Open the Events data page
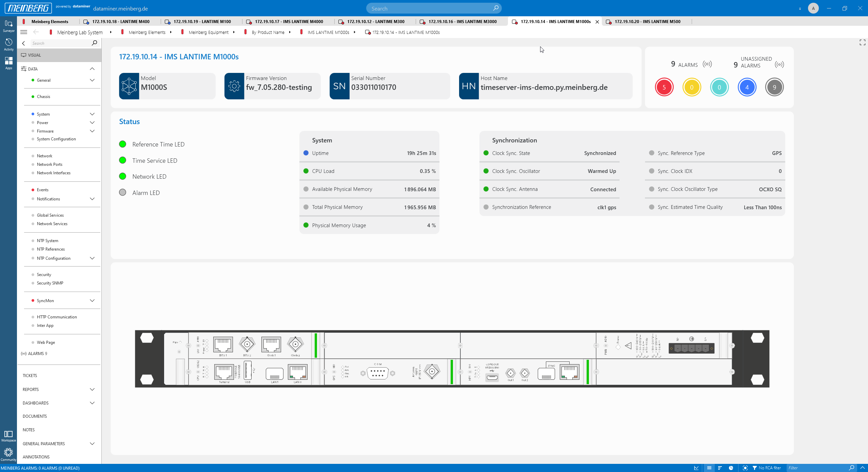This screenshot has width=868, height=472. (42, 190)
